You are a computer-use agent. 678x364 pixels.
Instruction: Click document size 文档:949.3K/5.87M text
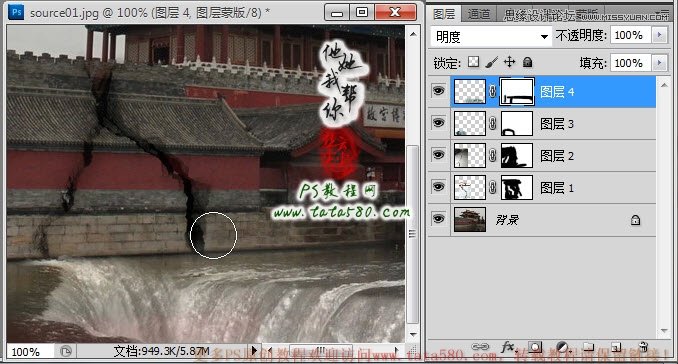pos(162,351)
